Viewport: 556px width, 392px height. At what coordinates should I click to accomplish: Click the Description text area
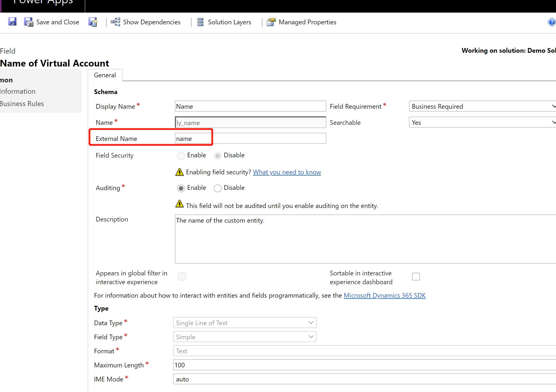coord(365,239)
